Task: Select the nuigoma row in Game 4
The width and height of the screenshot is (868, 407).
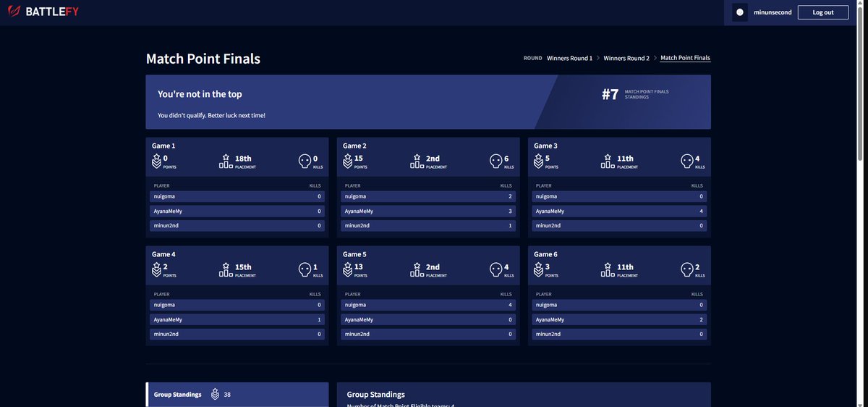Action: tap(237, 305)
